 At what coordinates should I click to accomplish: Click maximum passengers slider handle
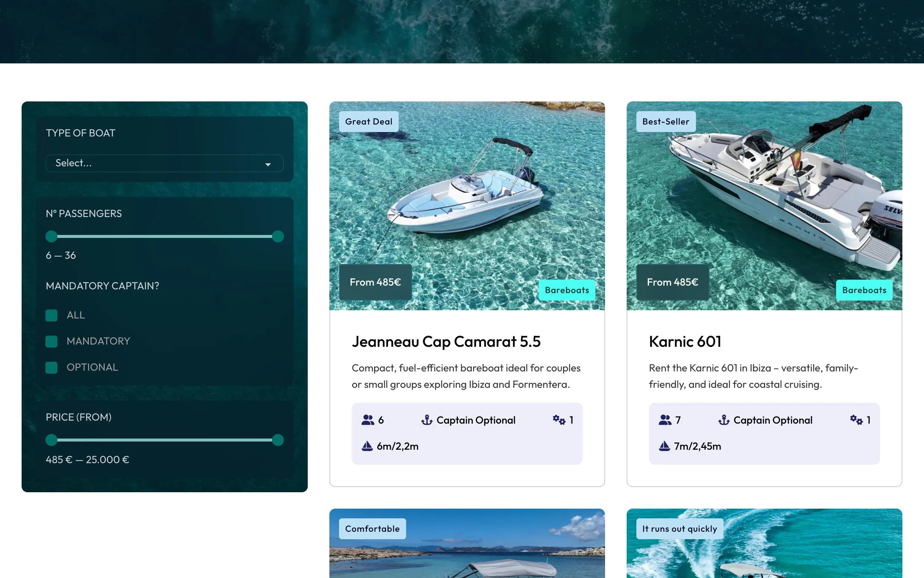(x=278, y=236)
